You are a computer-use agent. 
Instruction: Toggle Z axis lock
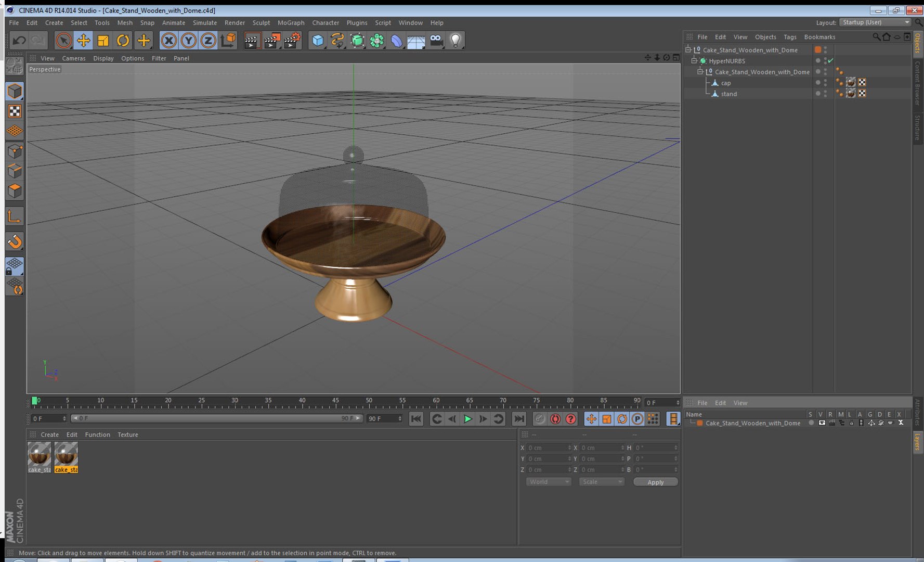(x=208, y=40)
